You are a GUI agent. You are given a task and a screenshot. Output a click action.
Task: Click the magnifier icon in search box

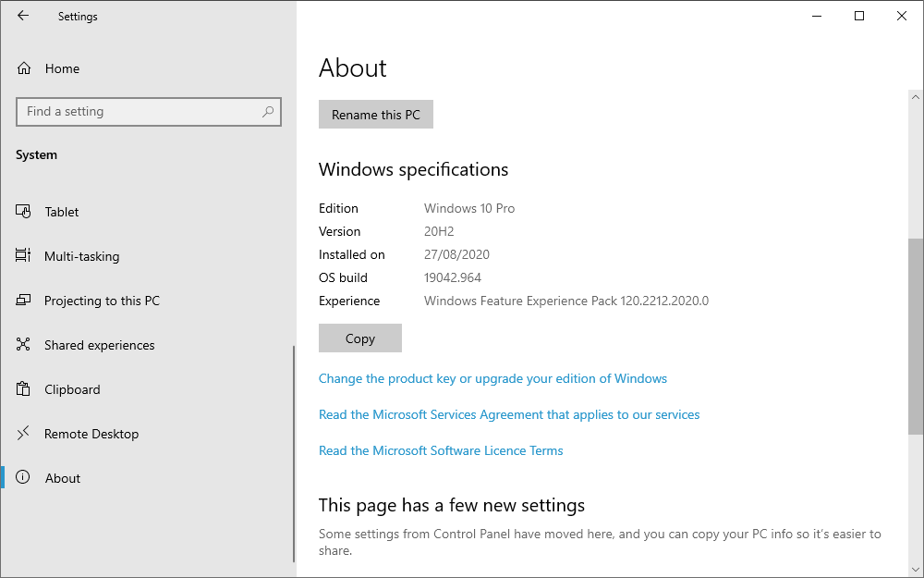click(x=268, y=112)
